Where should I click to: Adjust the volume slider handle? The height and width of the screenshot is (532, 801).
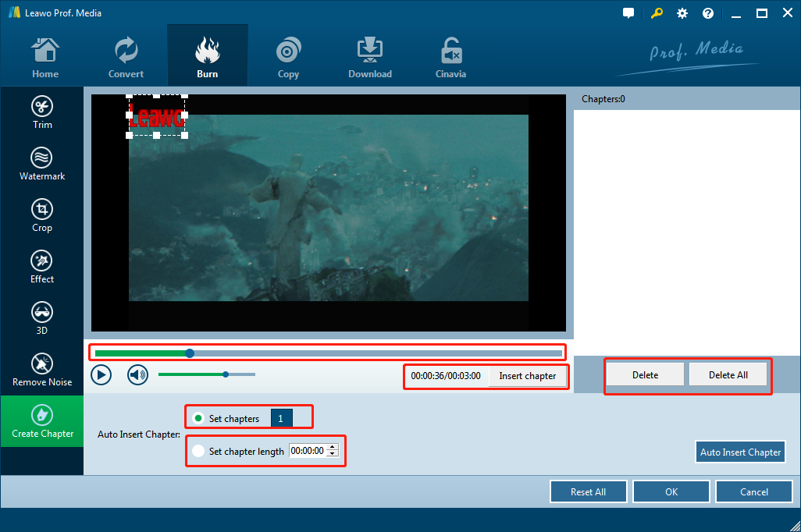click(226, 374)
